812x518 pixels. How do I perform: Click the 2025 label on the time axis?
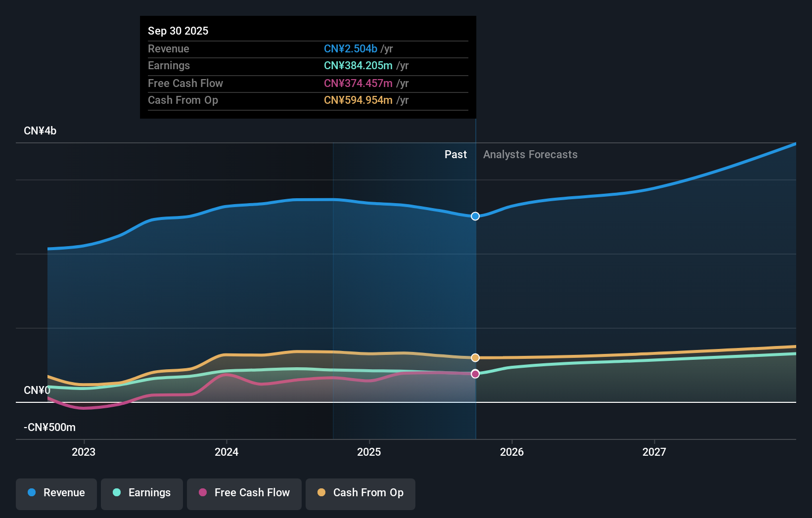tap(369, 452)
